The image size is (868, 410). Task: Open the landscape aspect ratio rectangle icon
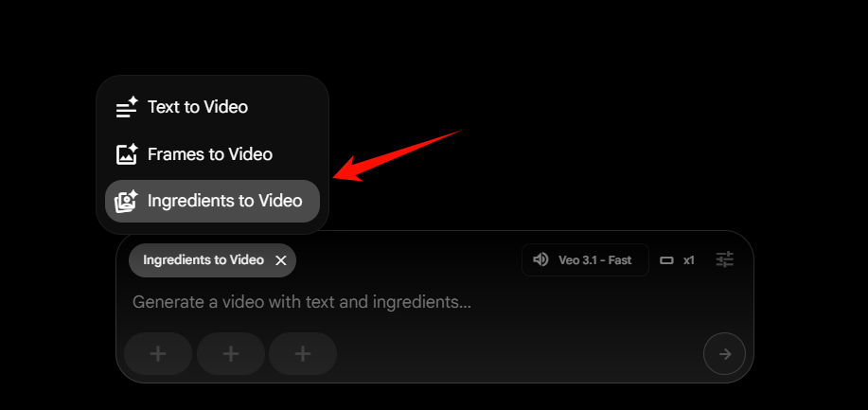(x=667, y=259)
